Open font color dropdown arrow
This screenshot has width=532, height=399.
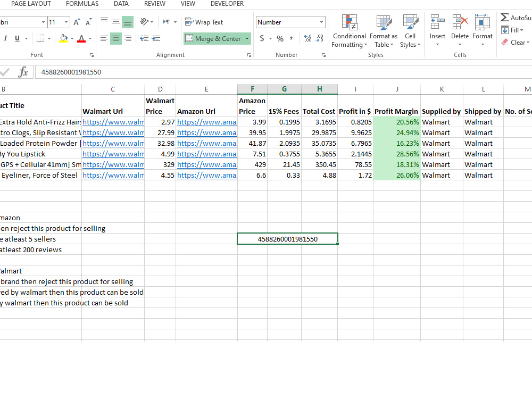click(90, 39)
